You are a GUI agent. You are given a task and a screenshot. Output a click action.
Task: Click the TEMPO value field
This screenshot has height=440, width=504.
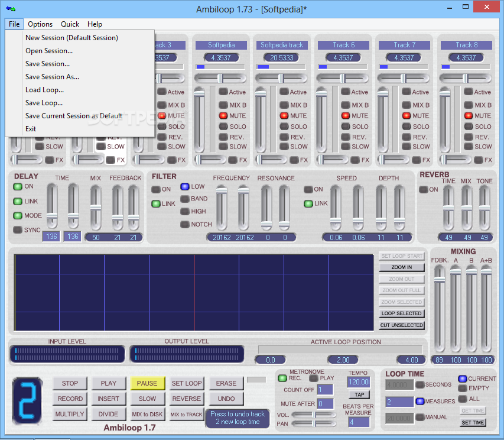[x=359, y=382]
